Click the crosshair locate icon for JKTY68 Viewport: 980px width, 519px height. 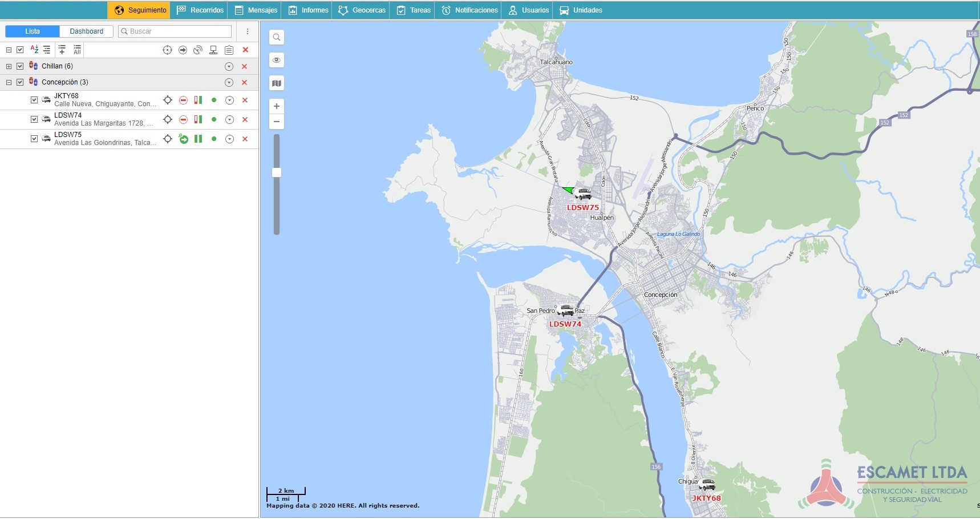coord(168,100)
